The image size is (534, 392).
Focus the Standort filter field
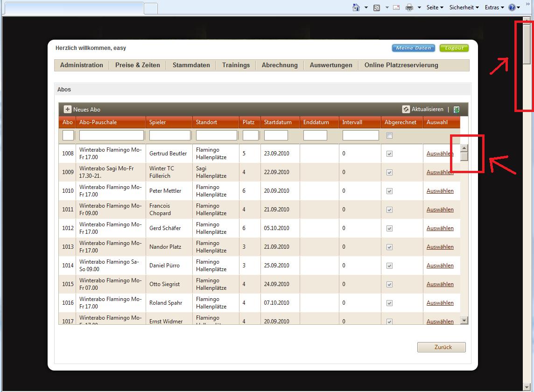point(217,135)
